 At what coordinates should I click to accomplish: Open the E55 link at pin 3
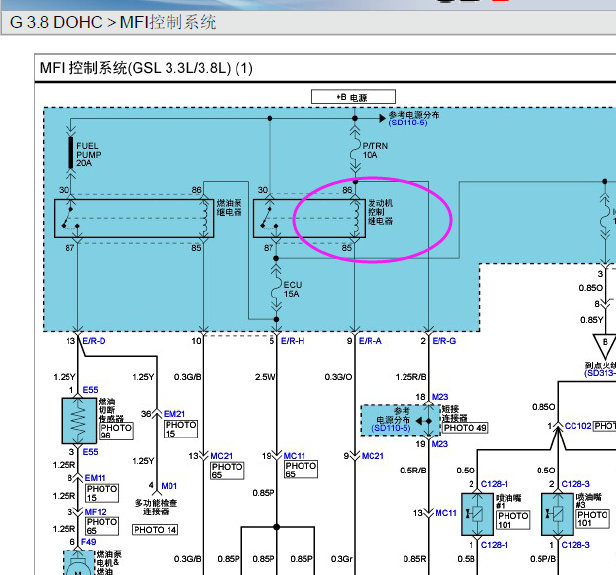pyautogui.click(x=90, y=452)
